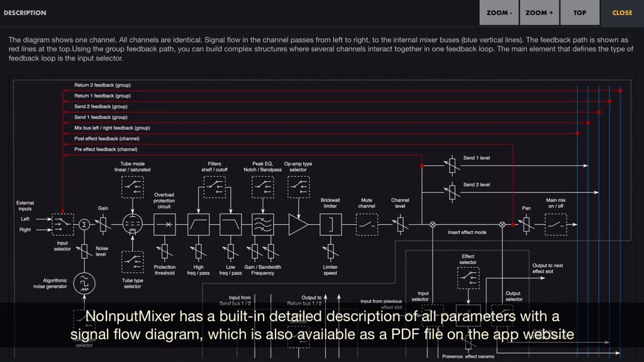Click the Brickwall limiter block
Screen dimensions: 644x362
(331, 224)
